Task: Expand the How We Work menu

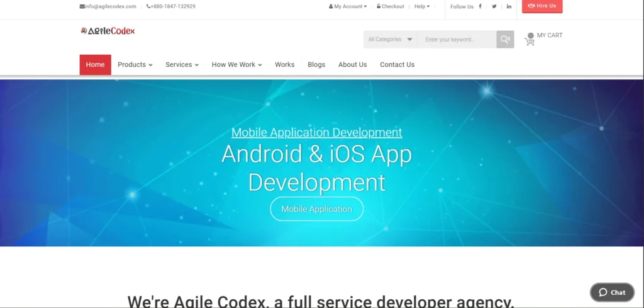Action: (x=237, y=65)
